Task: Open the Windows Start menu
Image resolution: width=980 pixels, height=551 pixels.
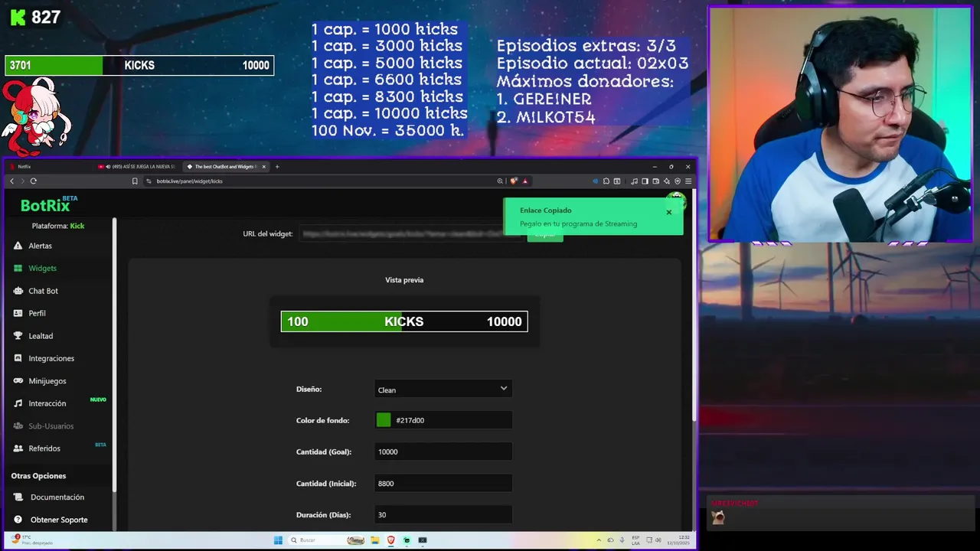Action: click(x=278, y=540)
